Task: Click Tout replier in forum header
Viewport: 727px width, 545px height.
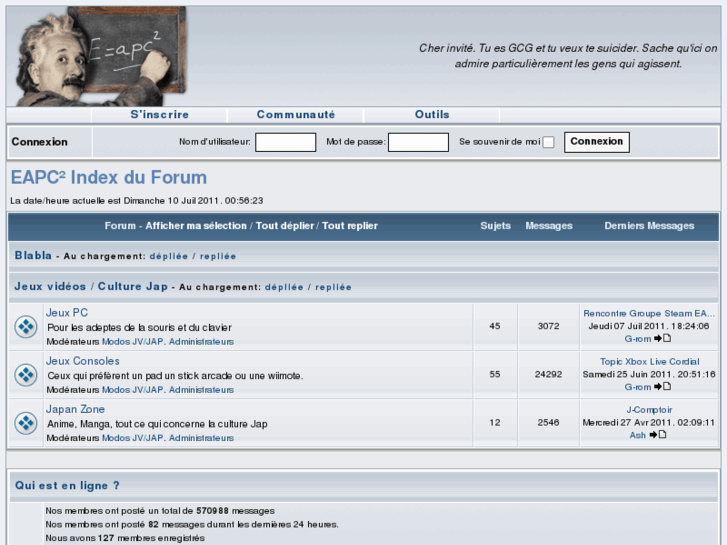Action: point(350,226)
